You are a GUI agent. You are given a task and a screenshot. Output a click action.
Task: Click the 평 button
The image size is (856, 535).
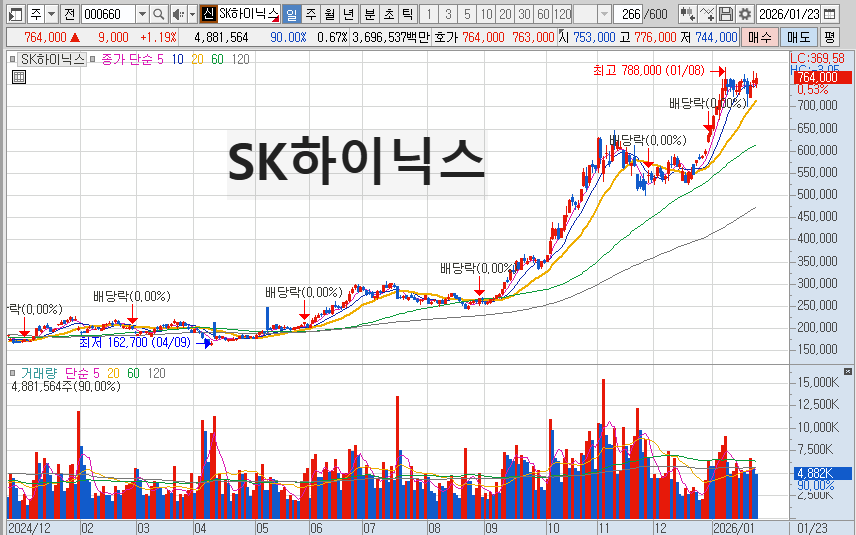point(829,37)
